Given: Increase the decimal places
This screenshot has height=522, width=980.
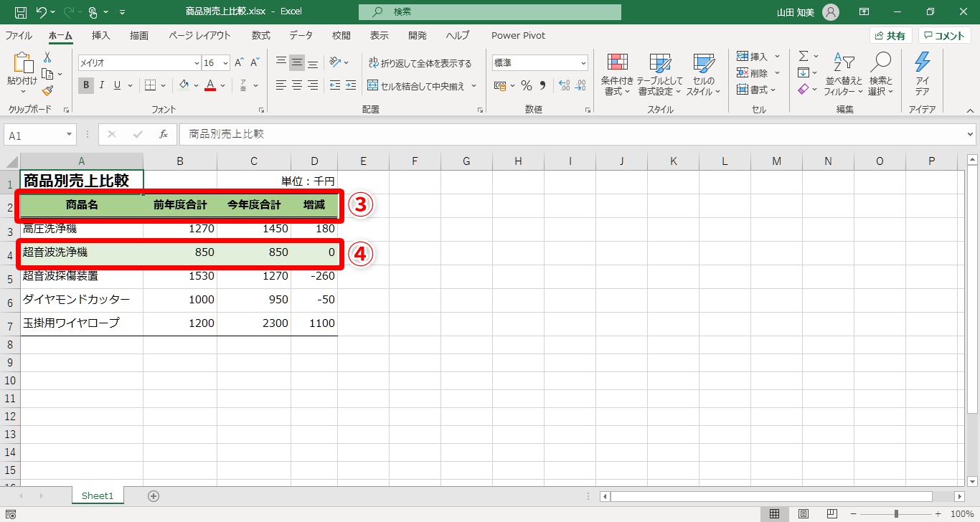Looking at the screenshot, I should [564, 85].
